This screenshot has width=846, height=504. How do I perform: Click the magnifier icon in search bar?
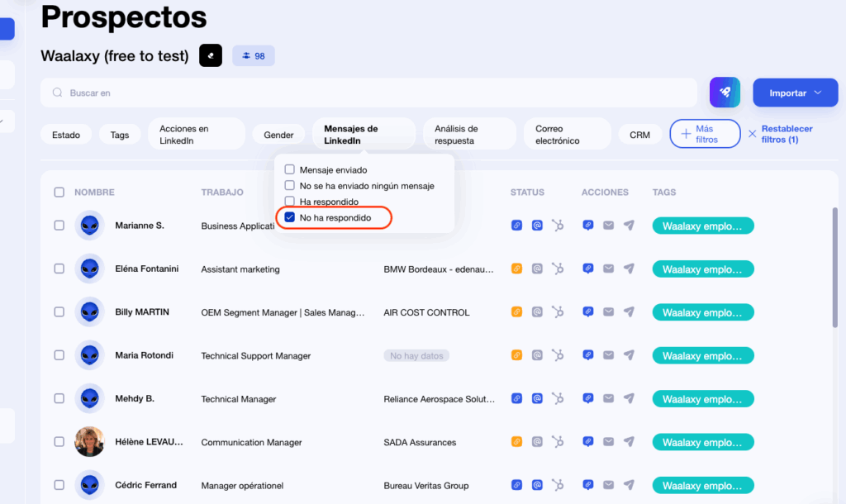(x=57, y=93)
